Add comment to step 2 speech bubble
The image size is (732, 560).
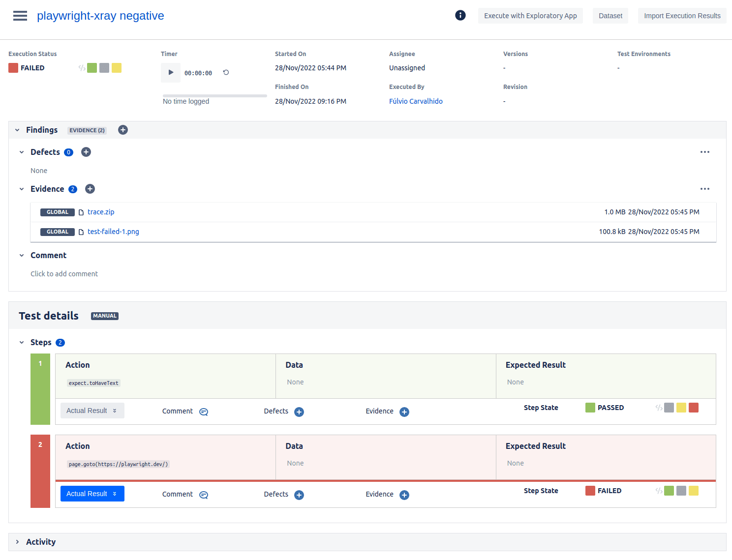204,495
